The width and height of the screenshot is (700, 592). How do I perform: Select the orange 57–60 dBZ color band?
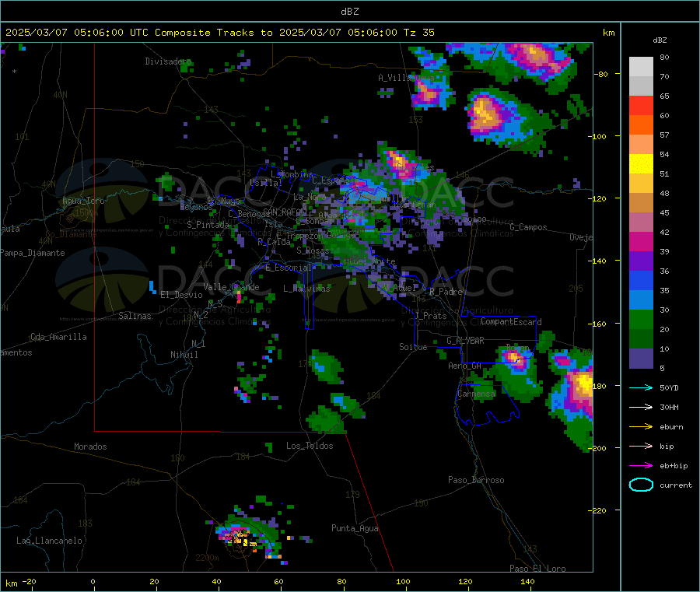coord(641,125)
